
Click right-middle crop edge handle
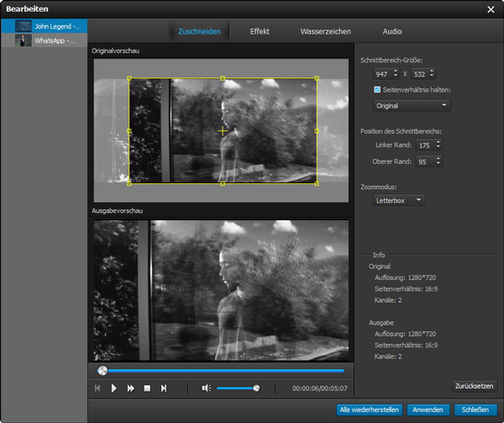pyautogui.click(x=317, y=131)
